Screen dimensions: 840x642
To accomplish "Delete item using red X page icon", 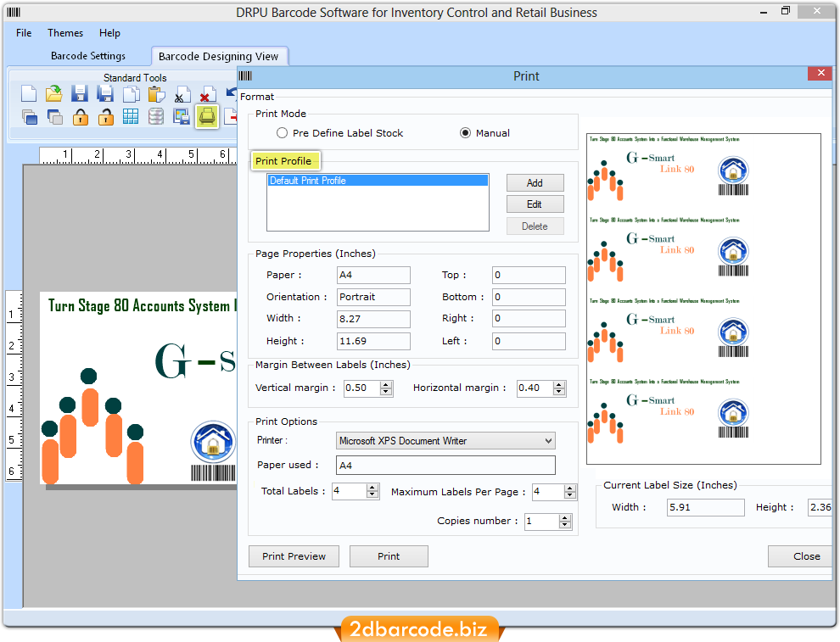I will point(207,93).
